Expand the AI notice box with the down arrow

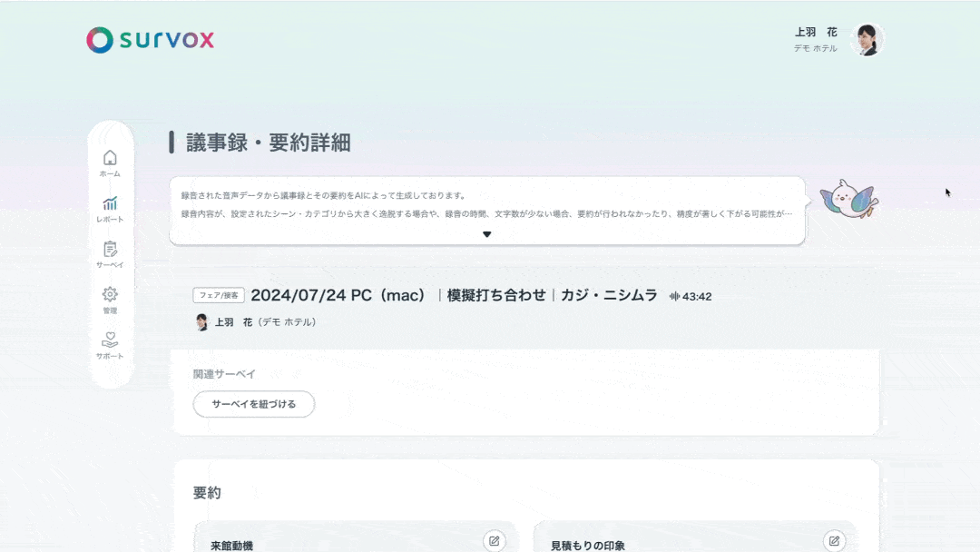point(487,234)
